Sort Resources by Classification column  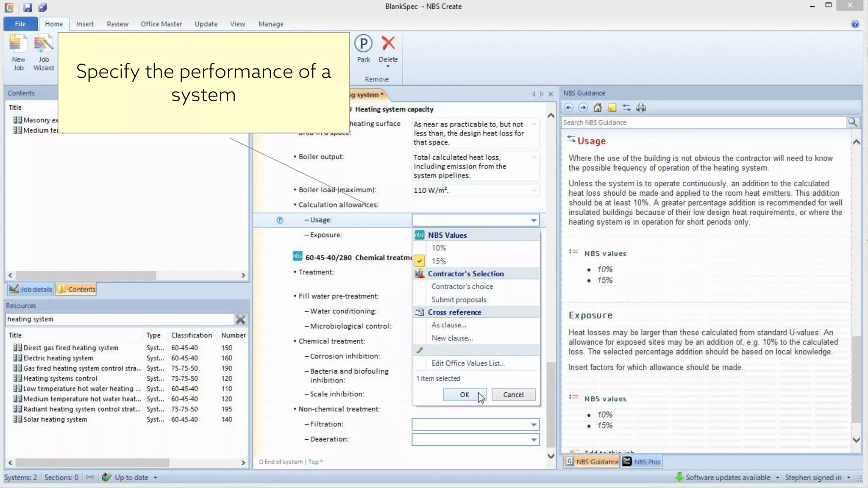click(x=192, y=335)
